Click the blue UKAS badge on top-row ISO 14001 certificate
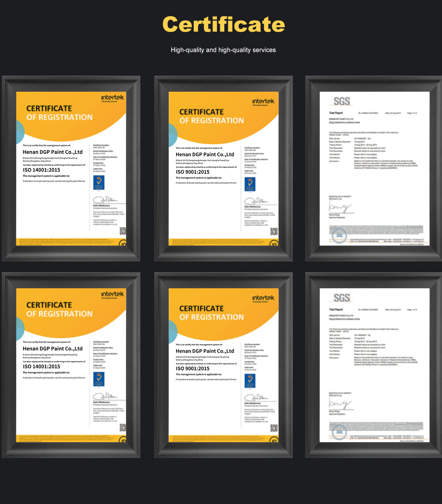 [99, 183]
